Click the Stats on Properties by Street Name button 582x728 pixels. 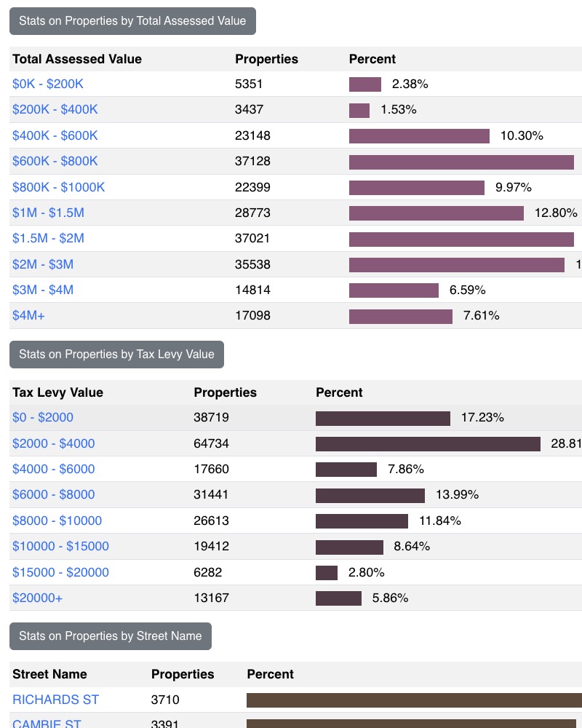pyautogui.click(x=110, y=636)
